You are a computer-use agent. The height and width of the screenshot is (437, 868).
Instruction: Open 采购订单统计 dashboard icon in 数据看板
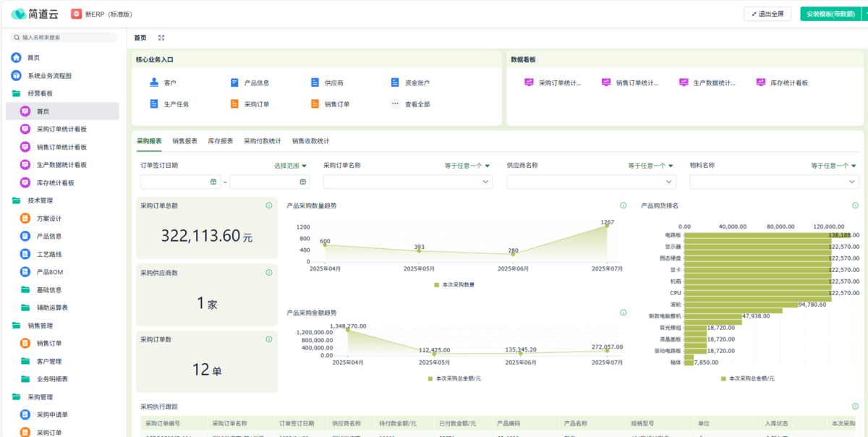(x=529, y=82)
